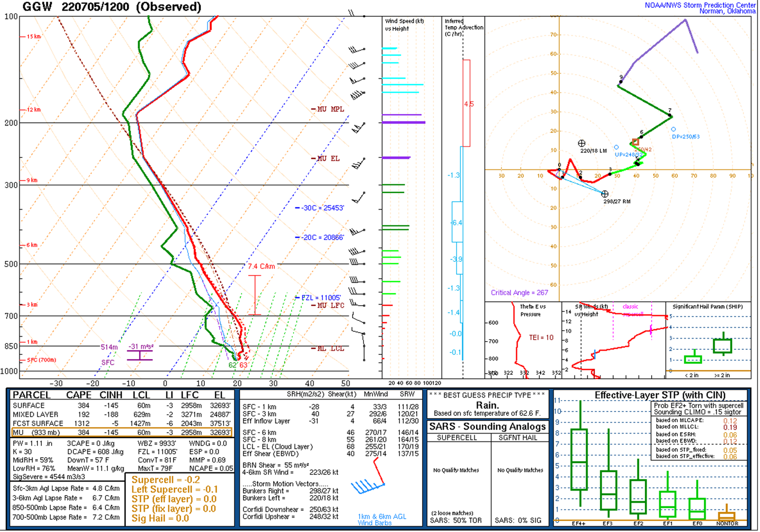Select the 1km & 6km AGL Wind Barbs caption
Screen dimensions: 760x532
382,520
